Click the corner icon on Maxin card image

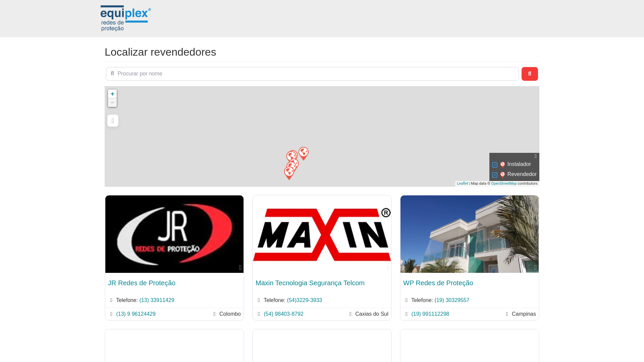click(388, 268)
